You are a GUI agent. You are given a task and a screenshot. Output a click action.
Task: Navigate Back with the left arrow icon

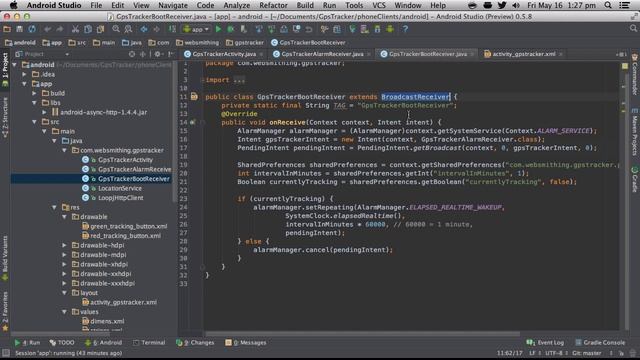(x=144, y=29)
